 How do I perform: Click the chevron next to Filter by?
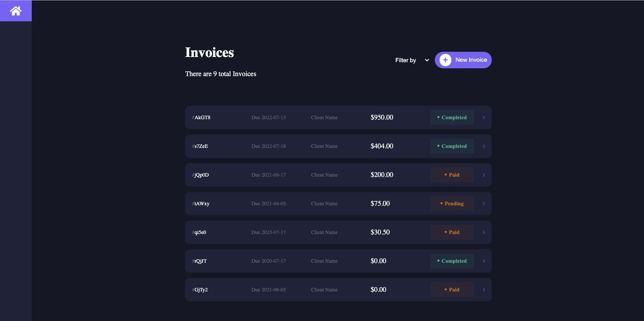426,60
